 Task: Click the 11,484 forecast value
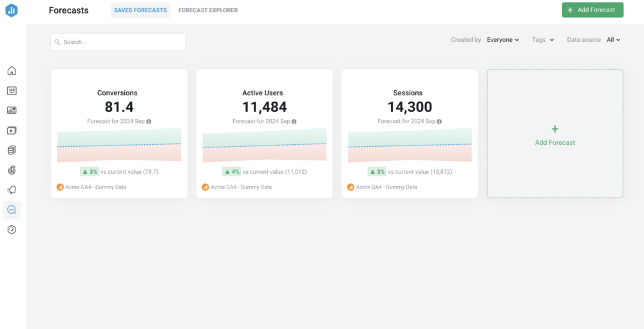[265, 107]
